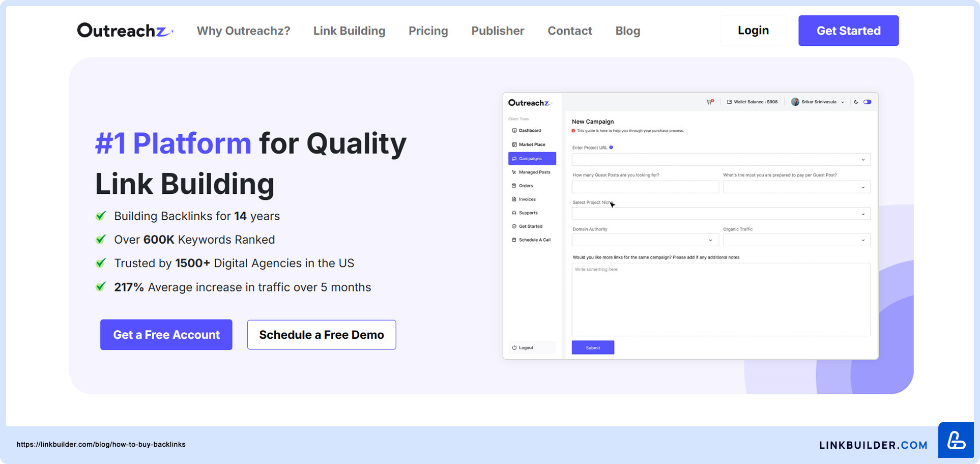
Task: Open Managed Posts via its cursor icon
Action: click(514, 172)
